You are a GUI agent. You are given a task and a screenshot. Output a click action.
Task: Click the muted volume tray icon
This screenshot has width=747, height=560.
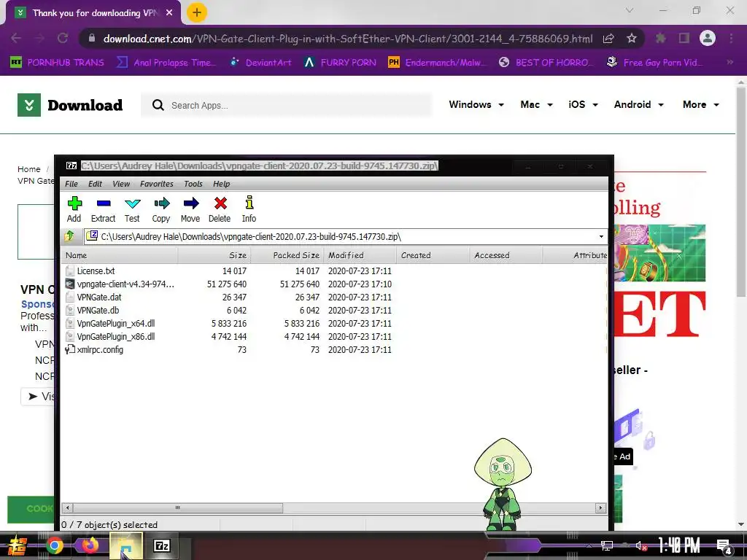point(640,545)
